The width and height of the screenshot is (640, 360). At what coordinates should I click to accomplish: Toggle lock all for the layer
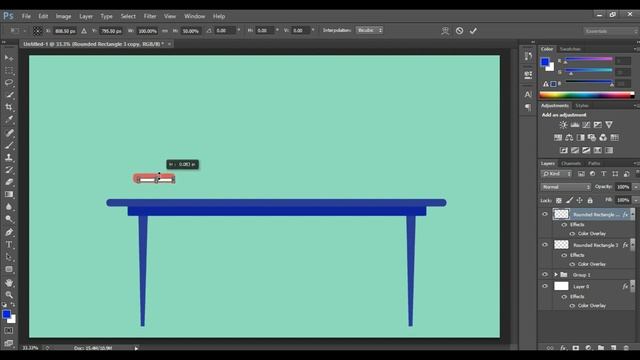point(590,200)
